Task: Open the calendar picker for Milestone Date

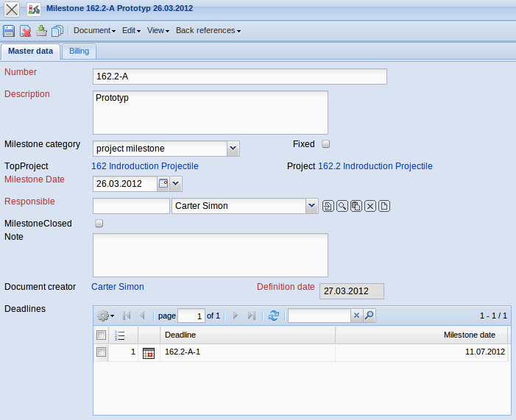Action: pyautogui.click(x=163, y=184)
